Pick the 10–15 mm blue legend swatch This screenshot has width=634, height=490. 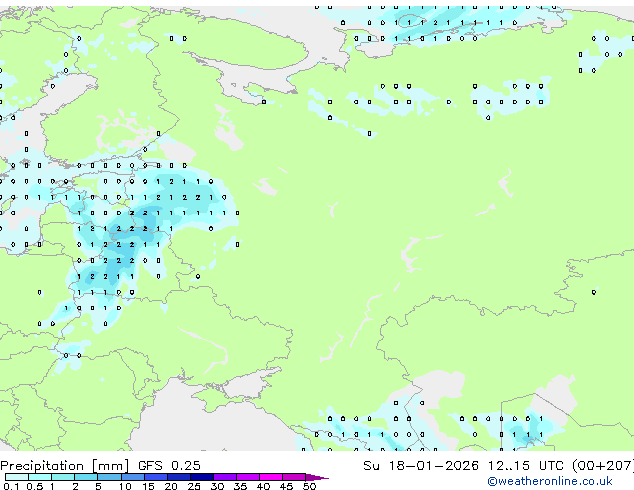(x=132, y=477)
